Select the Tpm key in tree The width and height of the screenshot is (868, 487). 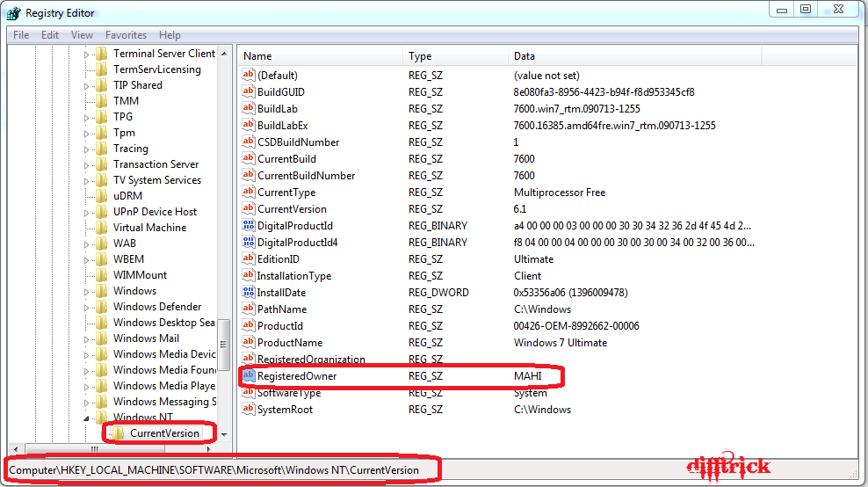(x=124, y=133)
